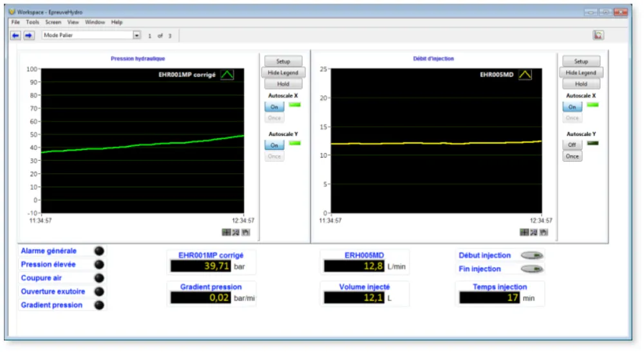Viewport: 644px width, 352px height.
Task: Toggle Autoscale X On for pressure graph
Action: point(274,107)
